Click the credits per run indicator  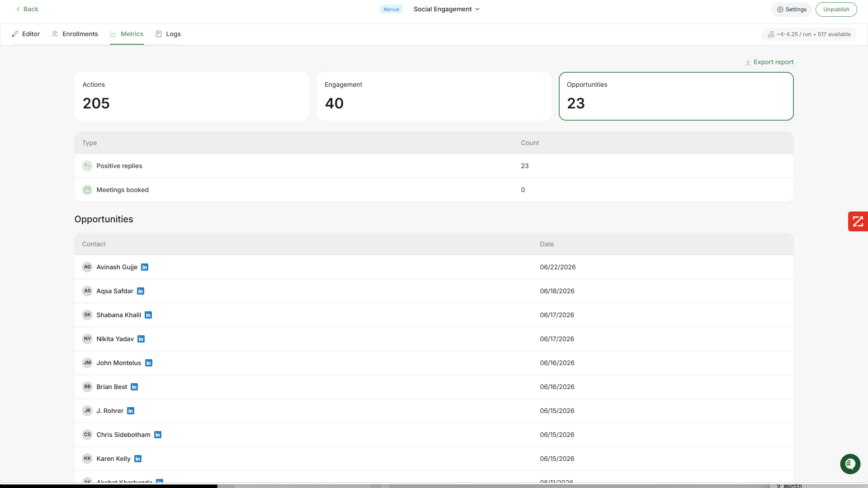(x=809, y=34)
